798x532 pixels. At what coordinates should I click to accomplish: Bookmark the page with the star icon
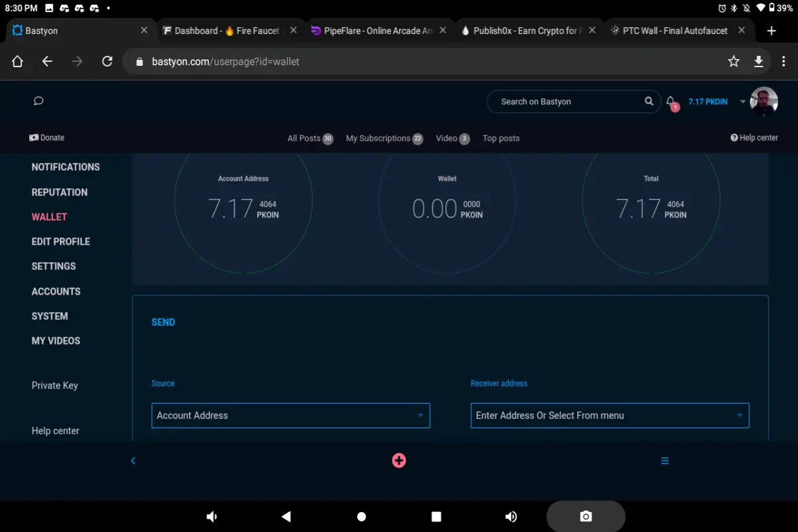[x=733, y=61]
